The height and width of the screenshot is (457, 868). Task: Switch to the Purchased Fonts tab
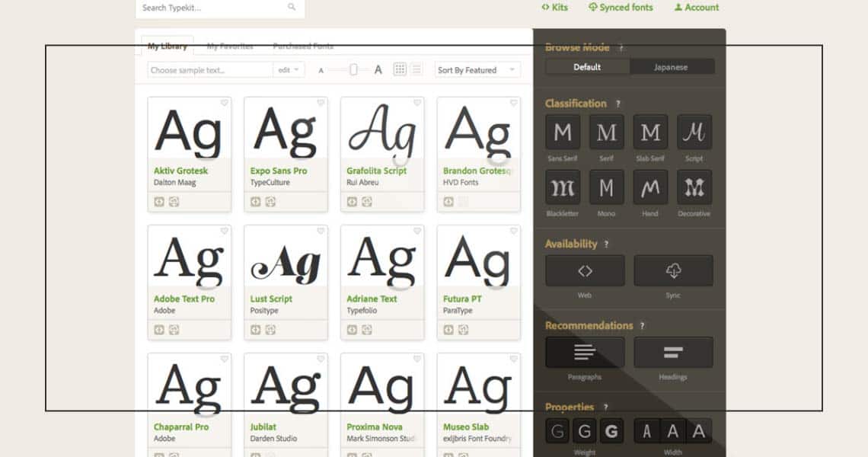click(x=303, y=46)
